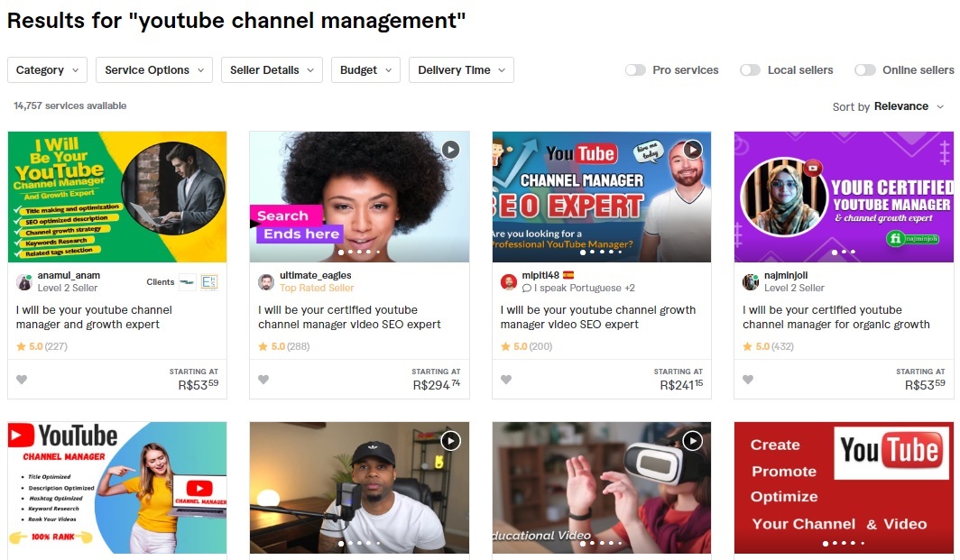Open the red 'Create Promote Optimize' YouTube thumbnail
Viewport: 960px width, 560px height.
tap(844, 488)
